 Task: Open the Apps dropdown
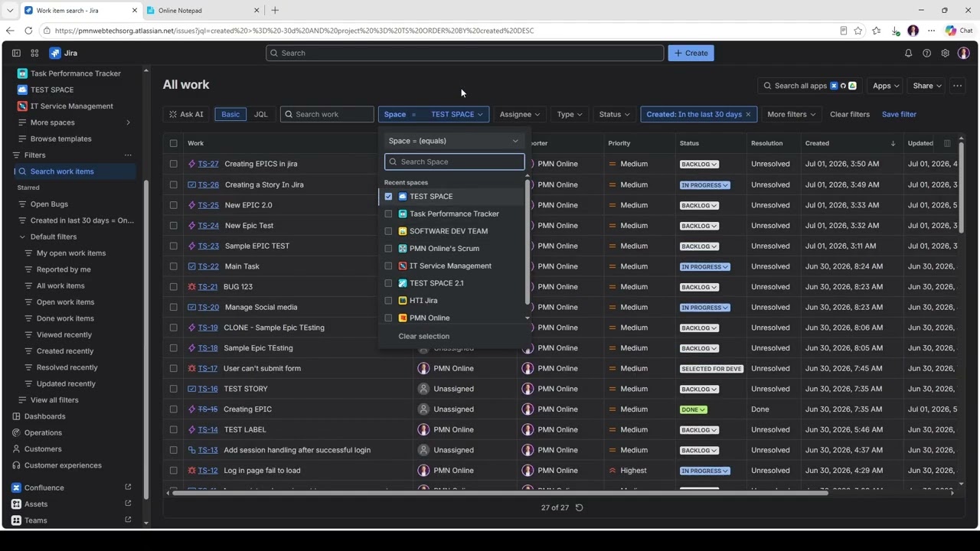click(x=886, y=86)
